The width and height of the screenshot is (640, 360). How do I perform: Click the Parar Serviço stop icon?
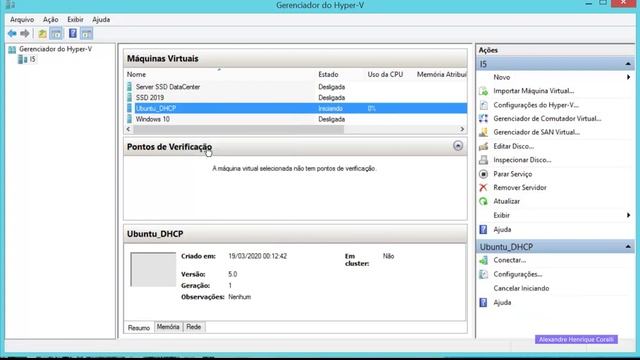[x=484, y=174]
